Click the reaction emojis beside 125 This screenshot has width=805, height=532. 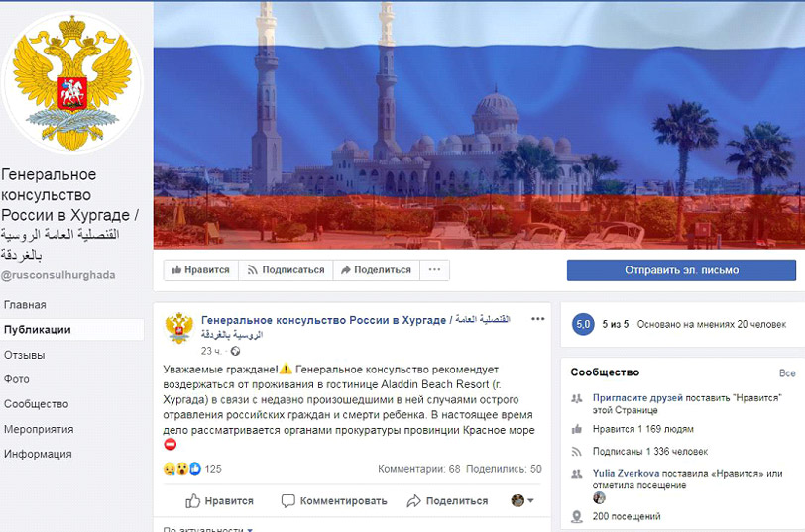pyautogui.click(x=181, y=469)
